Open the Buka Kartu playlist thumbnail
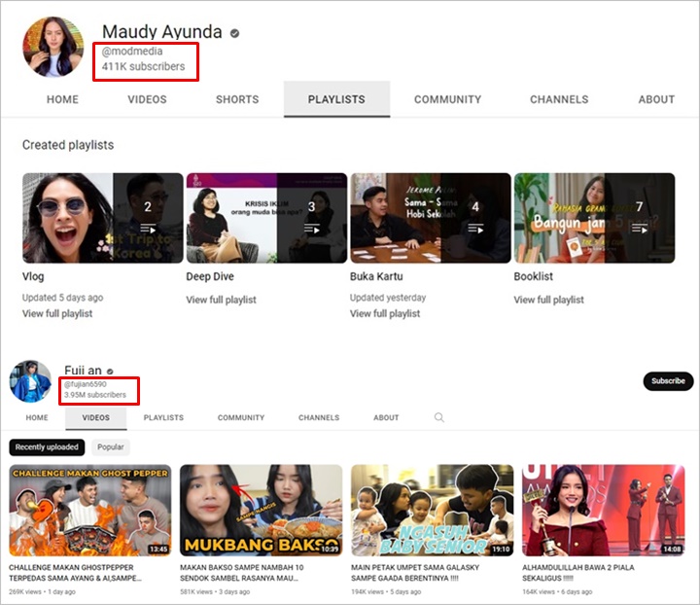 pyautogui.click(x=431, y=218)
